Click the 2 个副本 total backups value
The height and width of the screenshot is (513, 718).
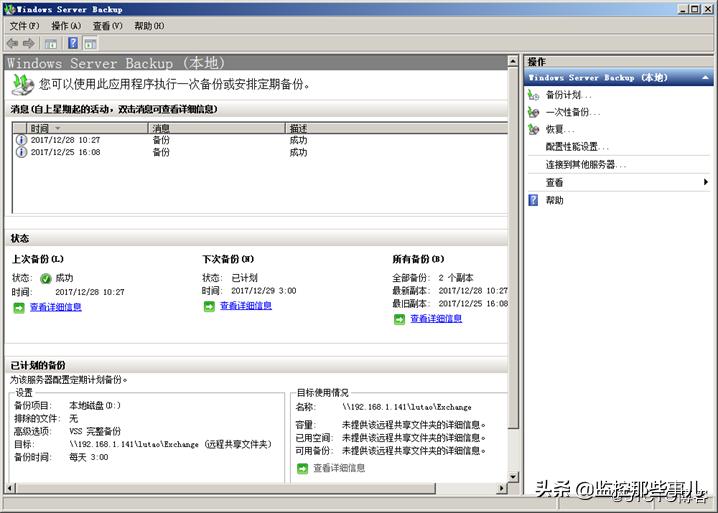(x=456, y=278)
